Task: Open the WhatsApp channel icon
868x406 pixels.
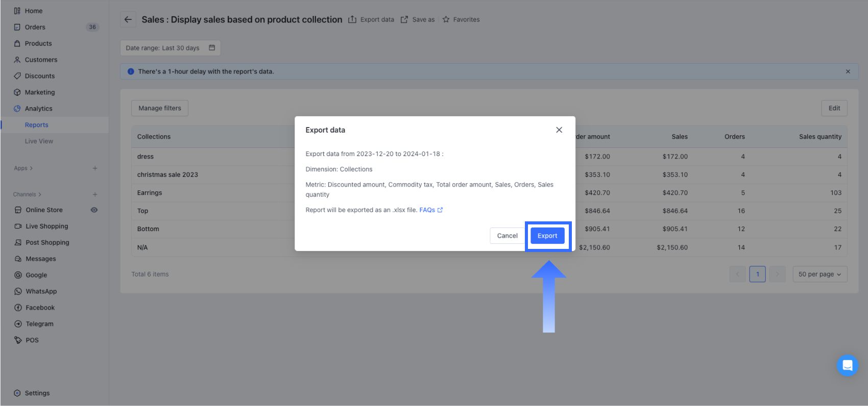Action: [18, 291]
